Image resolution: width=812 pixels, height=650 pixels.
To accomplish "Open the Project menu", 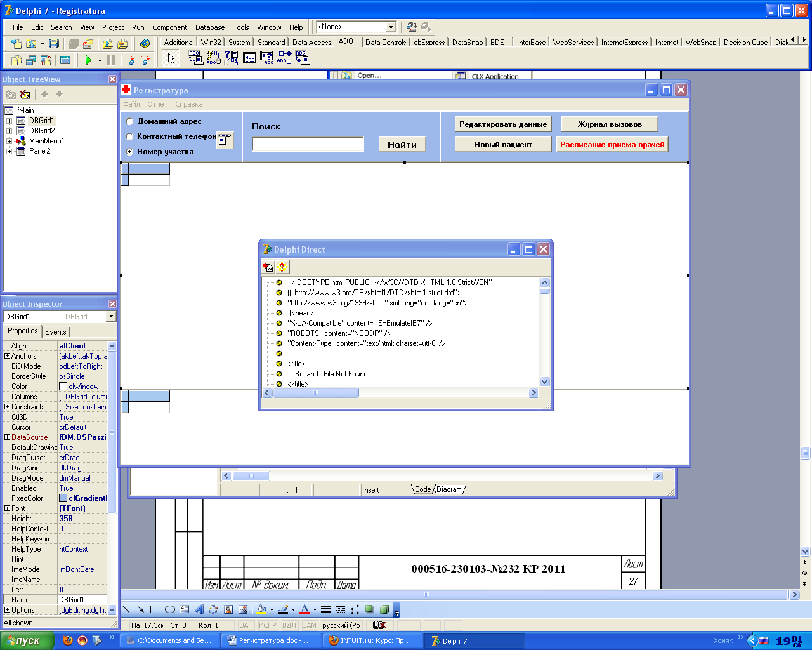I will pos(113,27).
